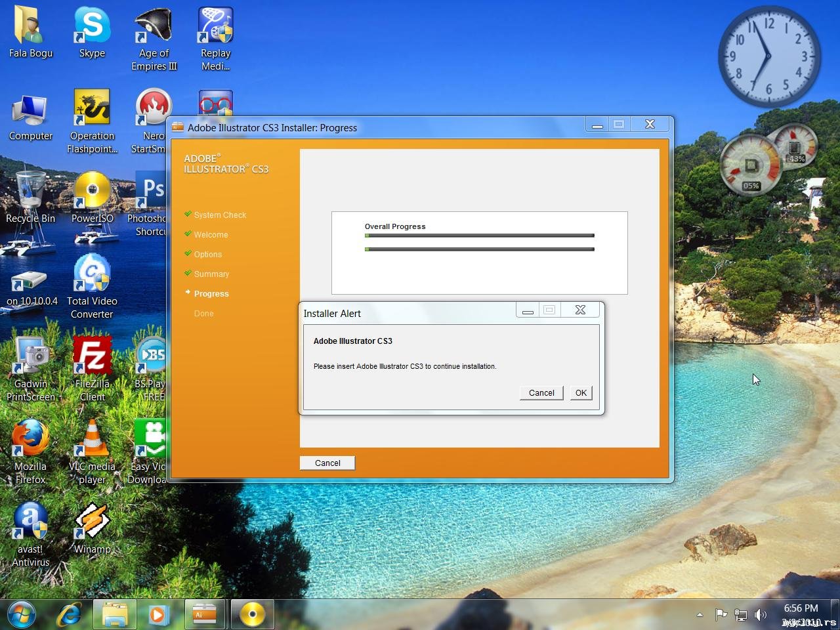
Task: Click the Overall Progress bar
Action: pos(480,235)
